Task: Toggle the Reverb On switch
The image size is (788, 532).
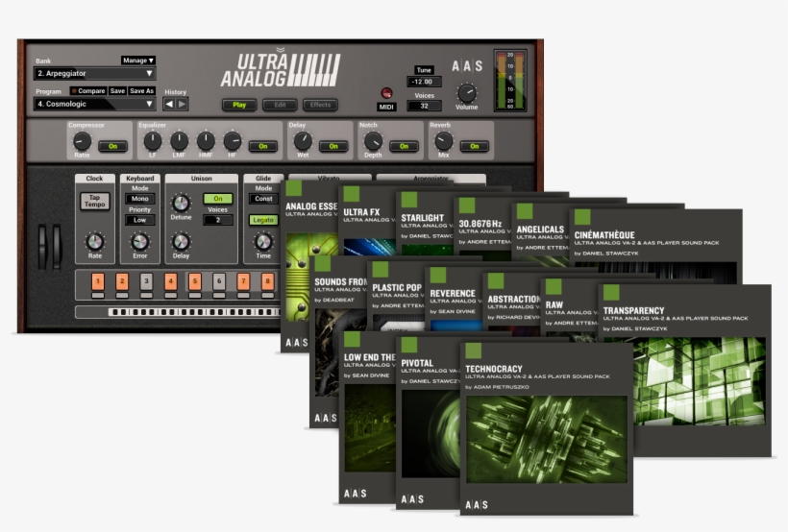Action: pyautogui.click(x=474, y=146)
